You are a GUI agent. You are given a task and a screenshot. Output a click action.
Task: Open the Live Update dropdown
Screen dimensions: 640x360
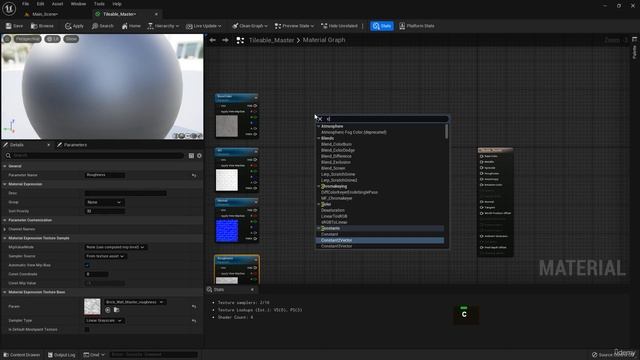(203, 26)
